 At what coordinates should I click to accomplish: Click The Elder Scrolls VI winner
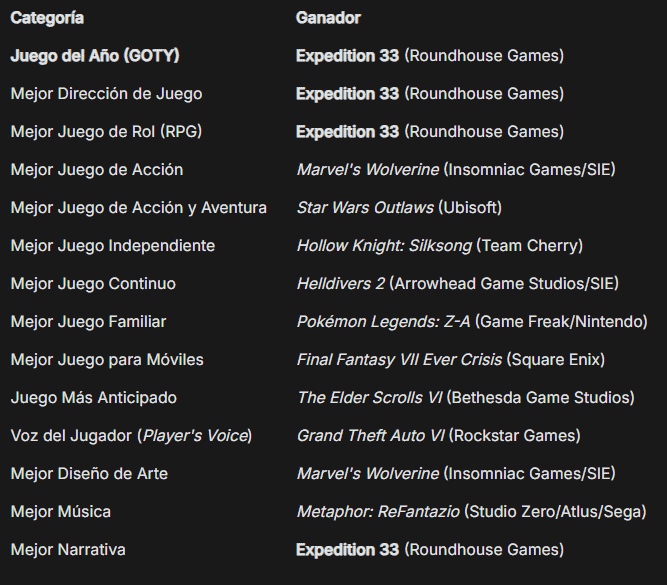(369, 398)
